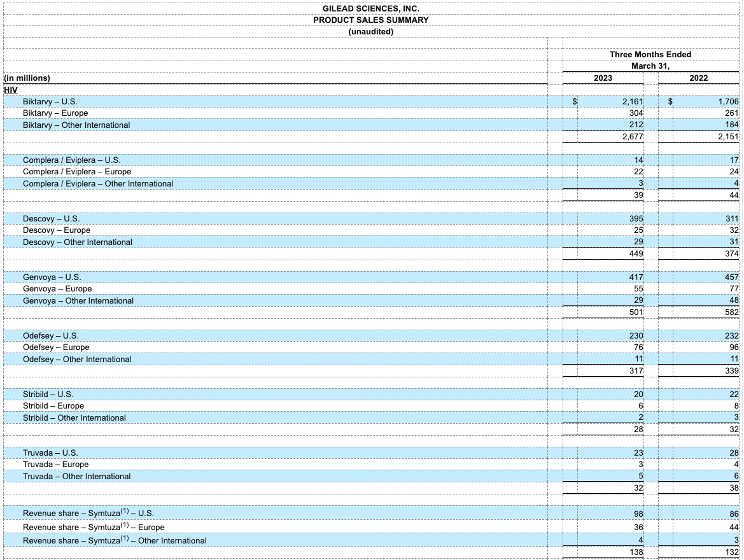Click the 457 Genvoya U.S. 2022 value
The image size is (744, 560).
732,277
